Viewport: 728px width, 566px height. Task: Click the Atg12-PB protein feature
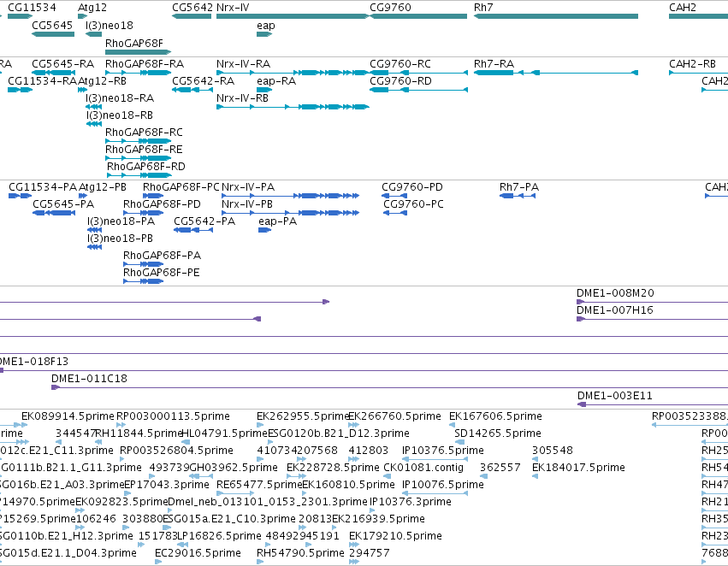tap(83, 196)
